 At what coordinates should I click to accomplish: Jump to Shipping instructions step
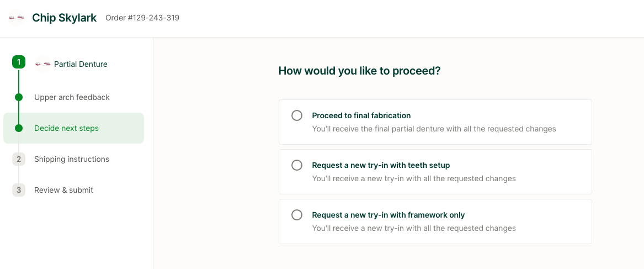[x=72, y=159]
